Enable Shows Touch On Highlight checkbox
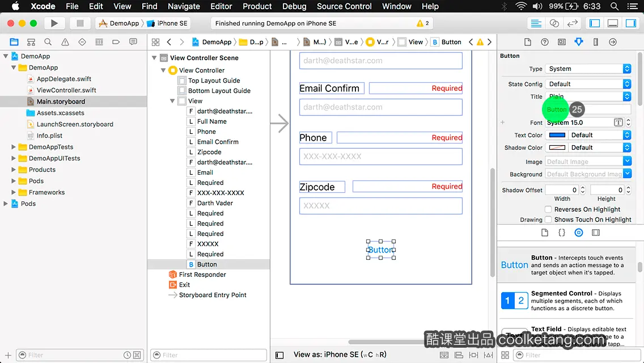This screenshot has width=644, height=363. [x=548, y=220]
